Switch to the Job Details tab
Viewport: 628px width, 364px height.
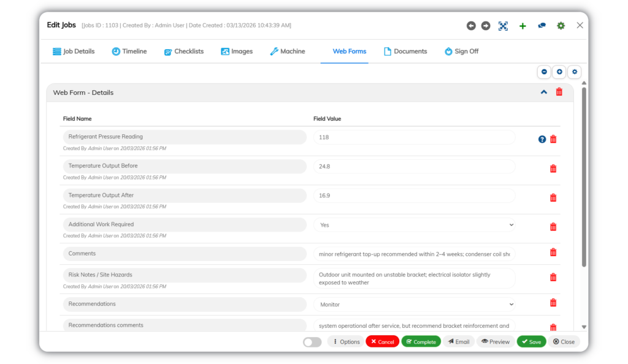point(74,51)
